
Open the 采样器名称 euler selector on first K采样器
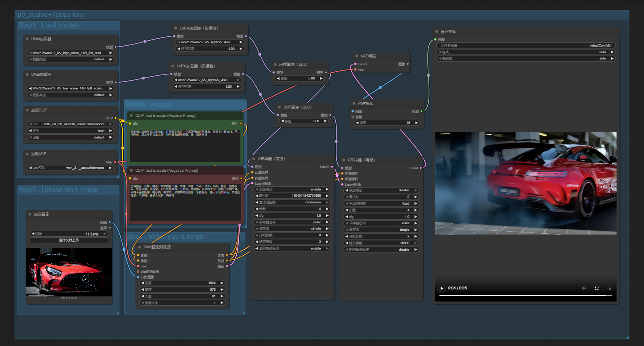click(x=292, y=222)
